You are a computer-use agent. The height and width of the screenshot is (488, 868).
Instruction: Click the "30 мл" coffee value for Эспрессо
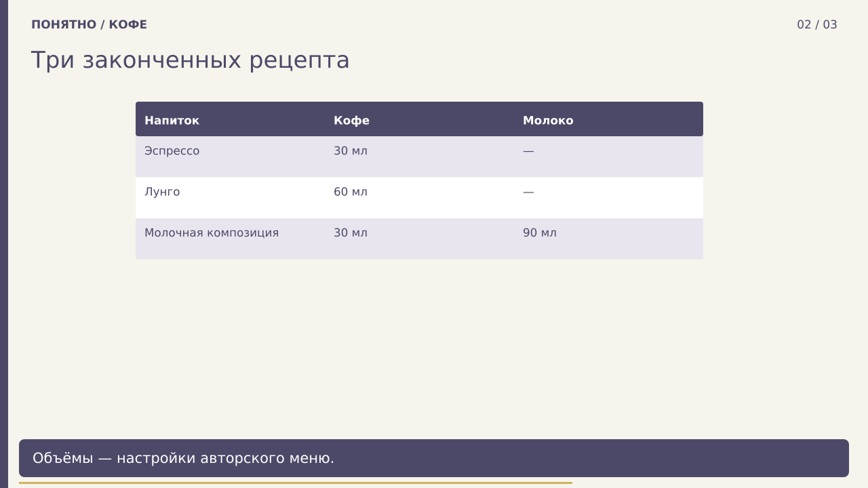[351, 151]
